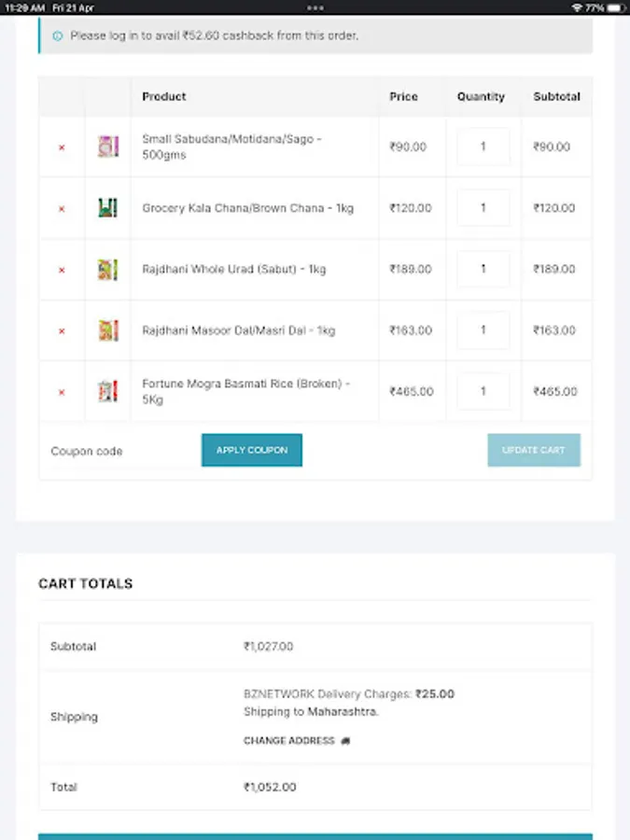This screenshot has height=840, width=630.
Task: Edit quantity field for Small Sabudana
Action: pos(483,147)
